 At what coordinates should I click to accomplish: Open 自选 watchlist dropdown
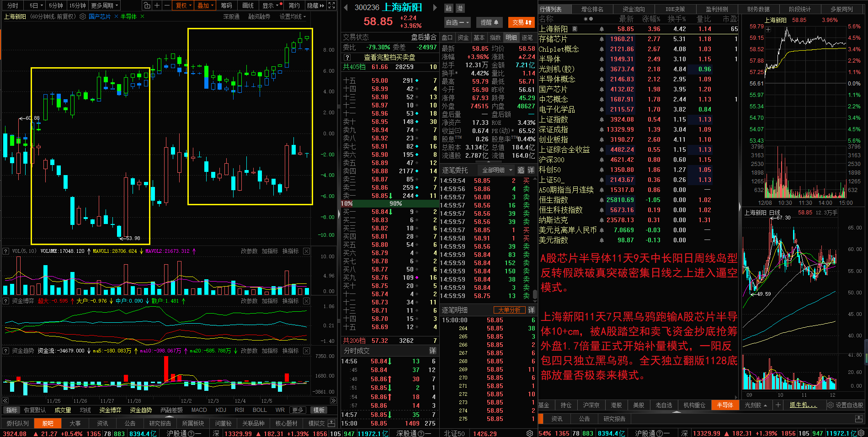point(457,22)
